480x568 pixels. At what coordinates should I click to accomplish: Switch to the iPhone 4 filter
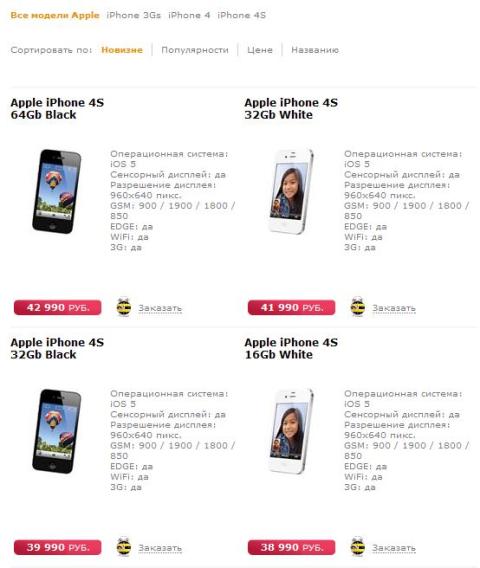click(x=189, y=15)
